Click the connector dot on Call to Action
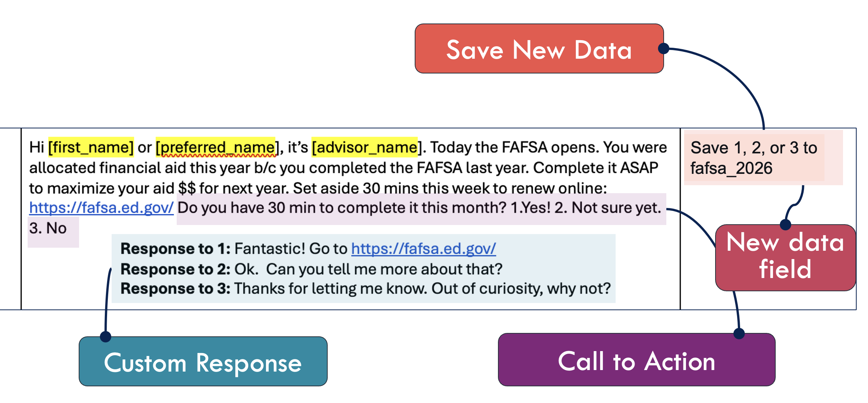This screenshot has width=868, height=403. coord(739,333)
